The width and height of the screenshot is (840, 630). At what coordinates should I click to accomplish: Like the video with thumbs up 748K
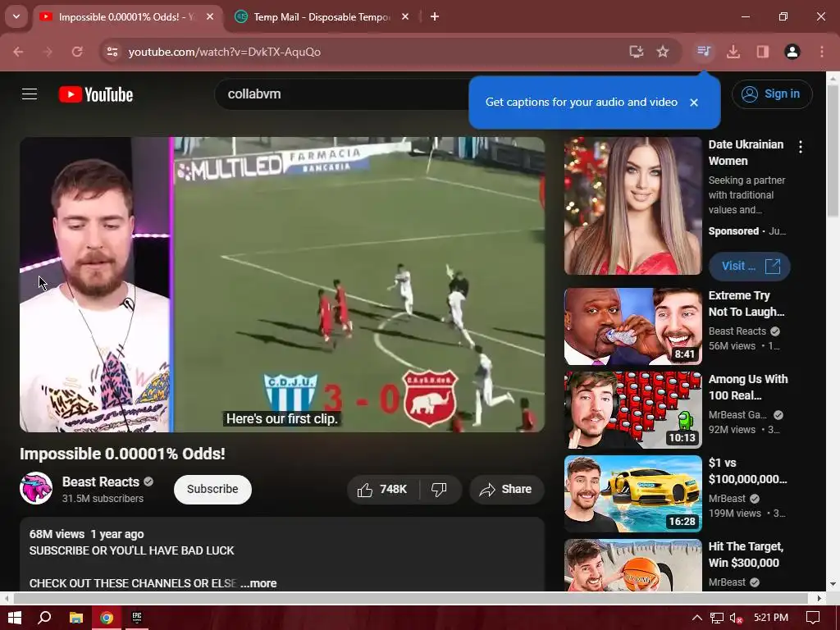coord(382,489)
